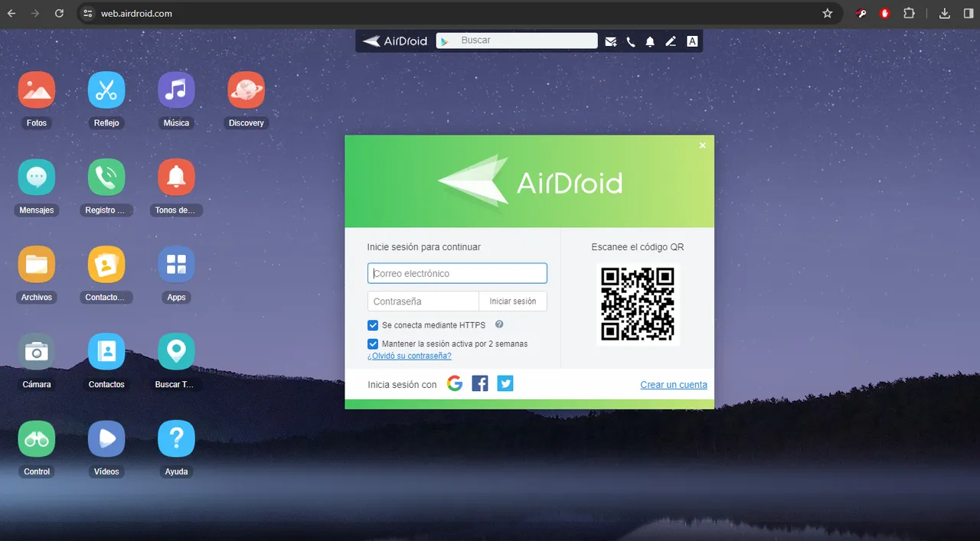Open the Archivos folder icon
This screenshot has width=980, height=541.
point(37,265)
